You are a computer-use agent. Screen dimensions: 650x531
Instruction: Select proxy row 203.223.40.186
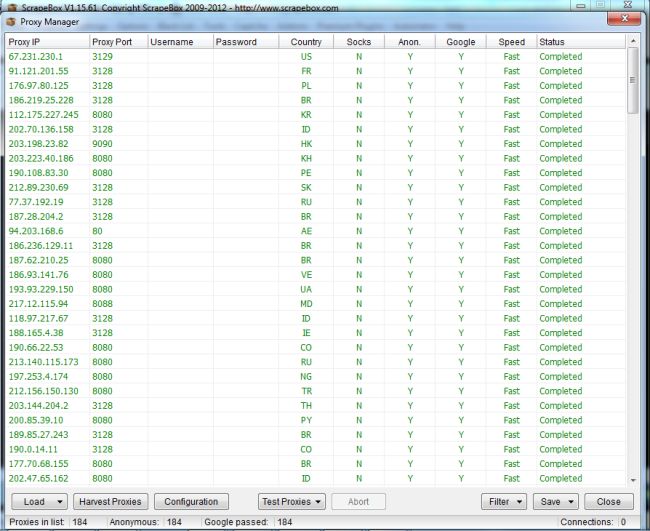(x=315, y=158)
